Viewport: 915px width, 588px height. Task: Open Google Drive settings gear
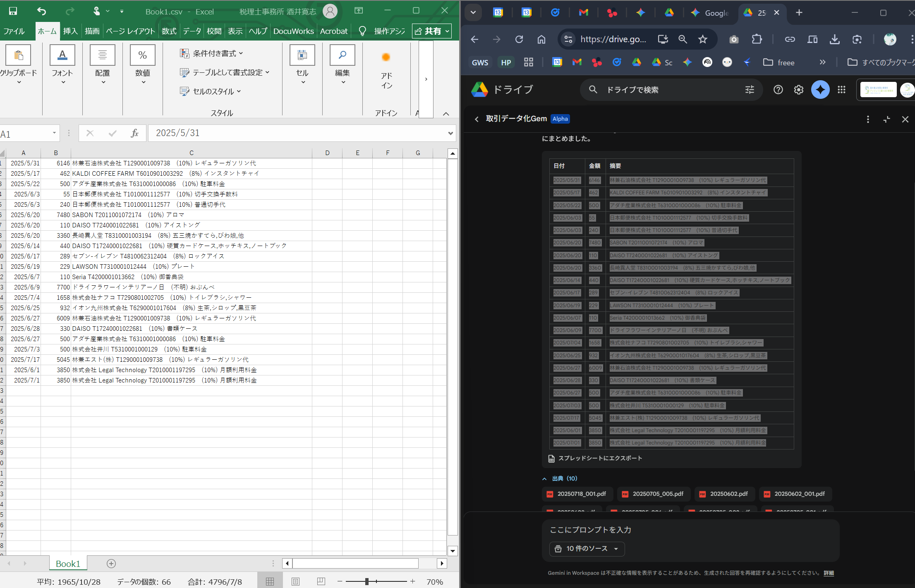799,90
